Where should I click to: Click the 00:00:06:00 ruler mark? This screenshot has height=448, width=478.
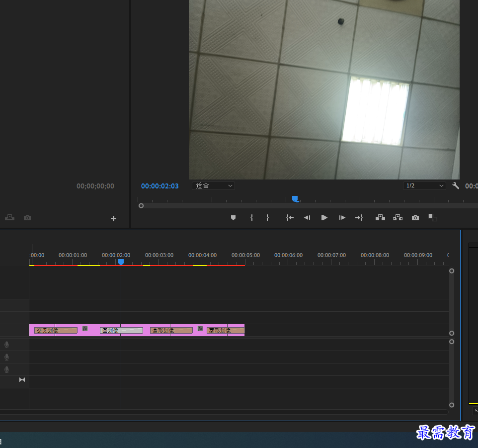pyautogui.click(x=288, y=255)
